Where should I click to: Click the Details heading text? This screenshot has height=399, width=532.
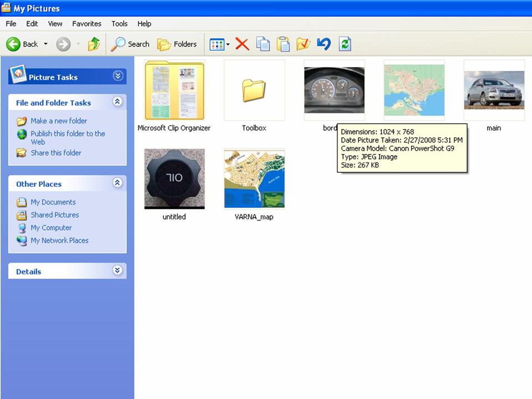pyautogui.click(x=28, y=272)
